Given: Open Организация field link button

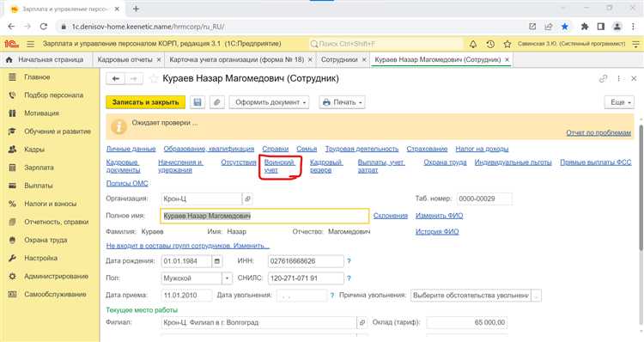Looking at the screenshot, I should point(247,199).
